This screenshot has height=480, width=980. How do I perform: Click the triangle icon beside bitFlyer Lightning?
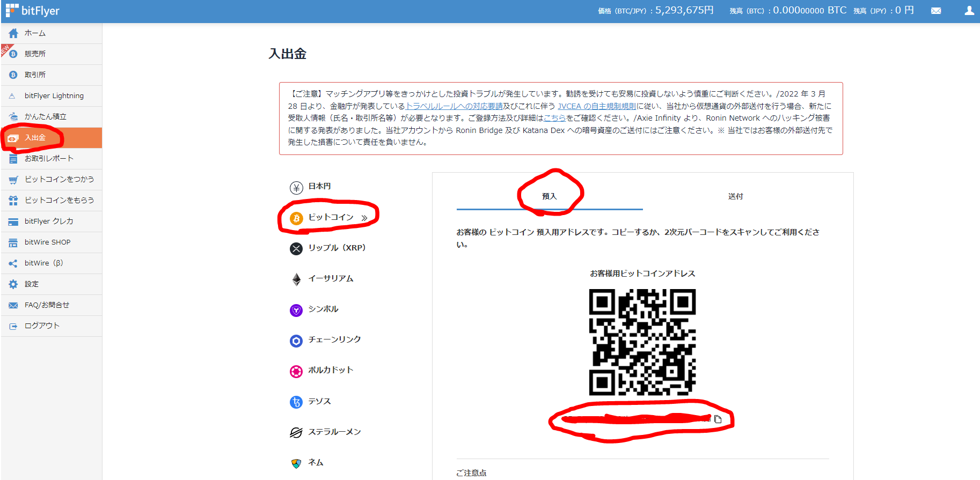12,96
